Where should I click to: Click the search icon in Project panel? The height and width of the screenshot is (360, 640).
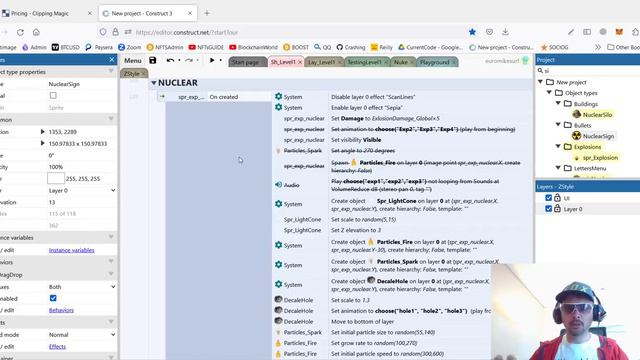[540, 71]
